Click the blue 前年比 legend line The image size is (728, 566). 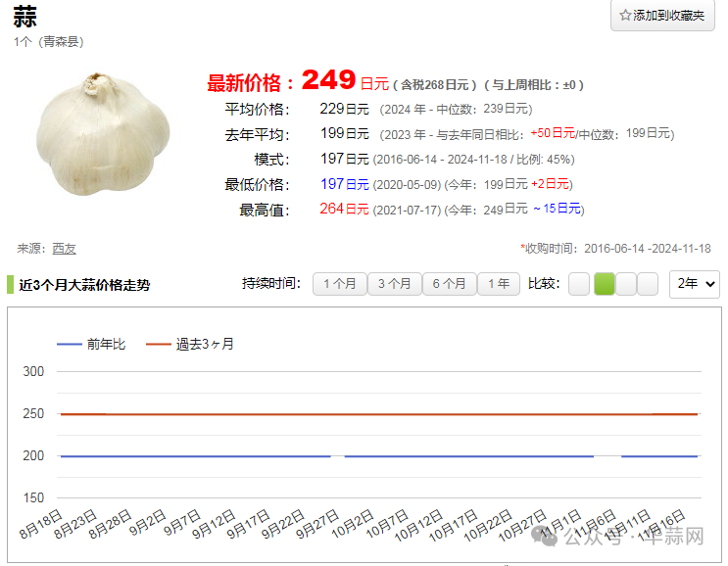[x=69, y=344]
